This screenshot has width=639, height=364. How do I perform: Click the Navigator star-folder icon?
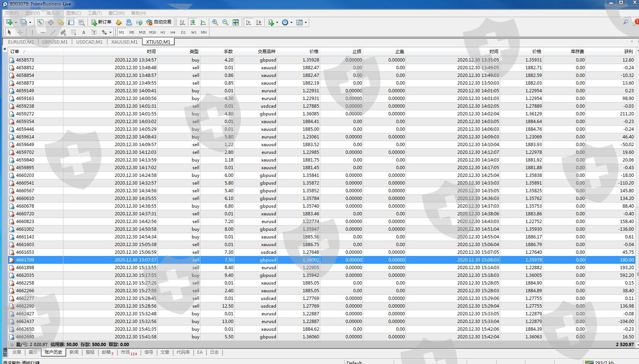(61, 22)
